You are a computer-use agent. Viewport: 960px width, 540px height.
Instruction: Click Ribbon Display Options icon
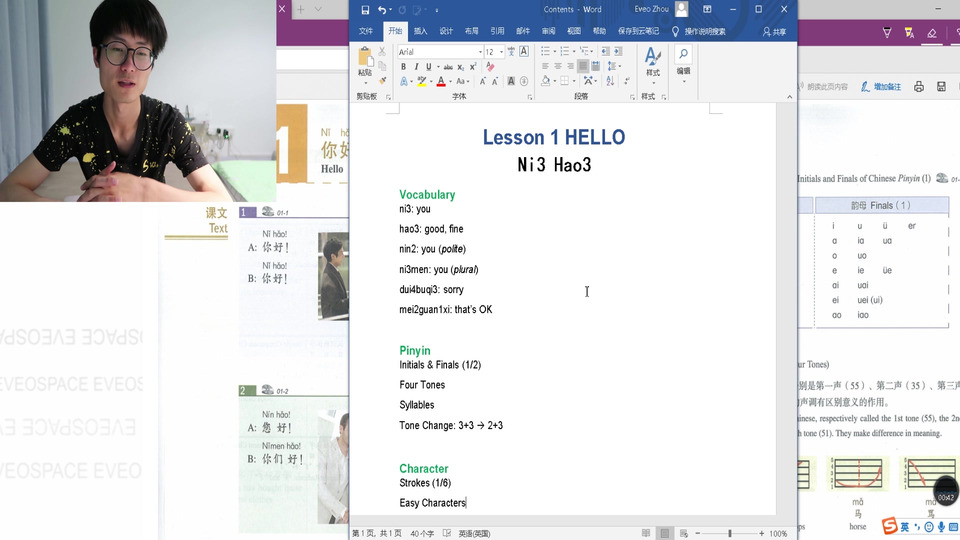(x=707, y=9)
